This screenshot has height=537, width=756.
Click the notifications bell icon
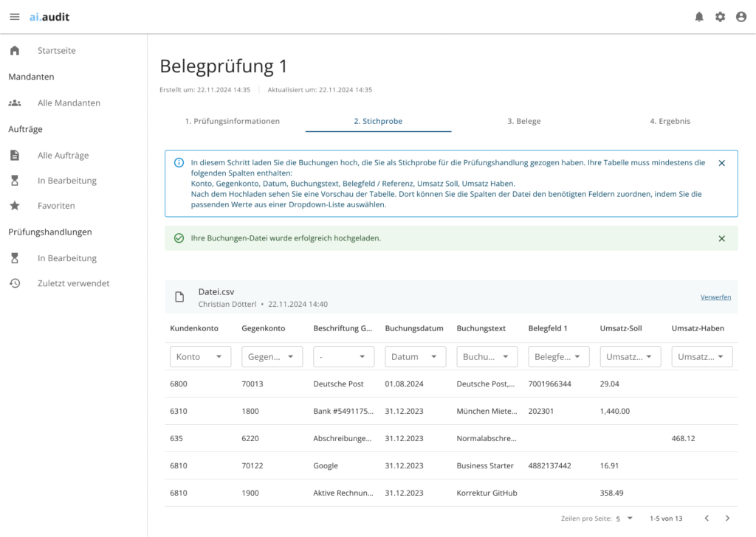(x=699, y=17)
